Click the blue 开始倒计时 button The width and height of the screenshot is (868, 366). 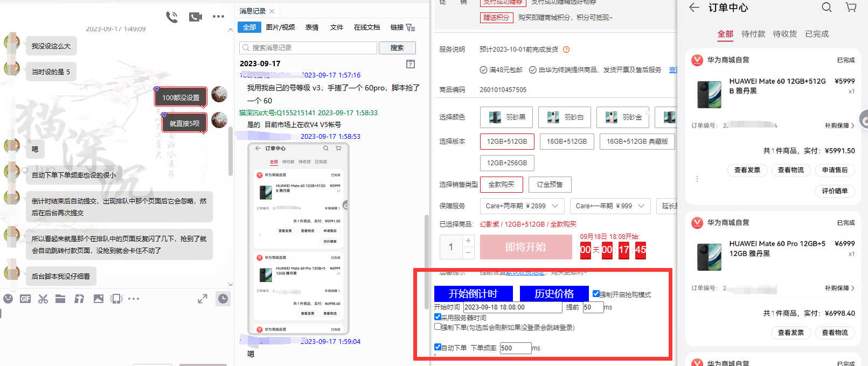pyautogui.click(x=473, y=294)
